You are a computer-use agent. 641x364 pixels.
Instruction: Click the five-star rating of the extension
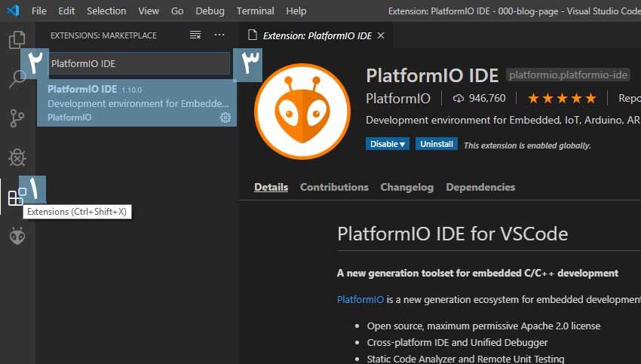click(561, 99)
